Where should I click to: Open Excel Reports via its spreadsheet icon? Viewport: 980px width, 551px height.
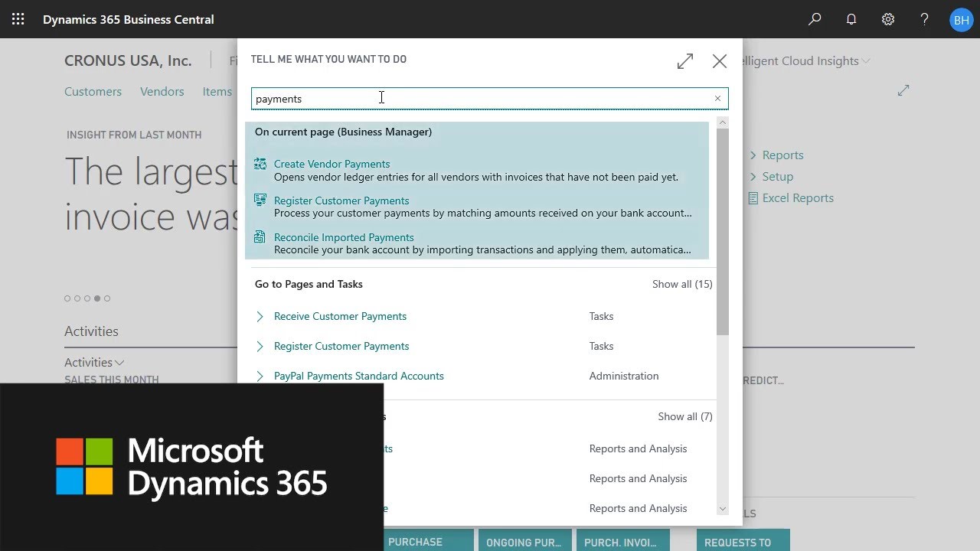coord(754,197)
